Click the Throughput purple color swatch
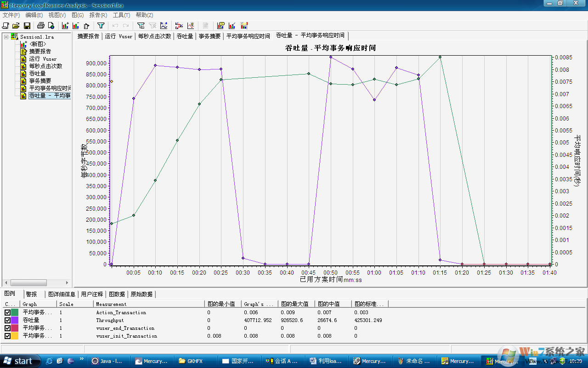This screenshot has width=588, height=368. point(14,320)
